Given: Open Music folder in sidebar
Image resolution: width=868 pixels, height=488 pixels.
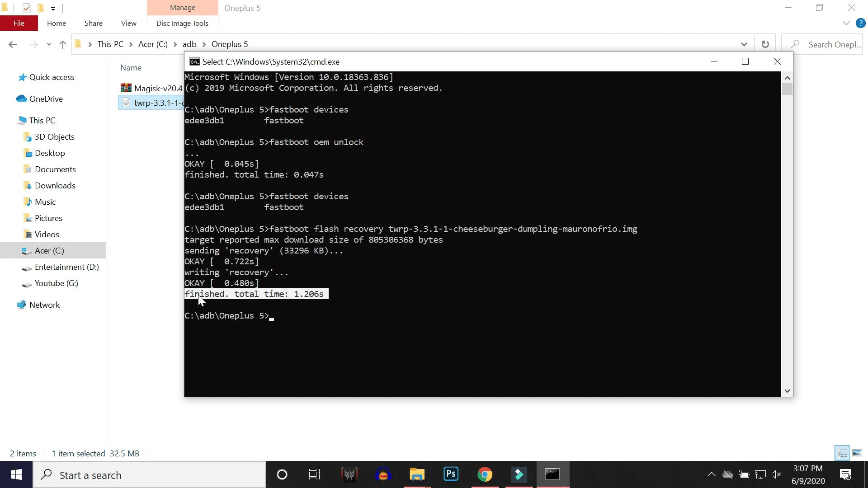Looking at the screenshot, I should click(45, 202).
